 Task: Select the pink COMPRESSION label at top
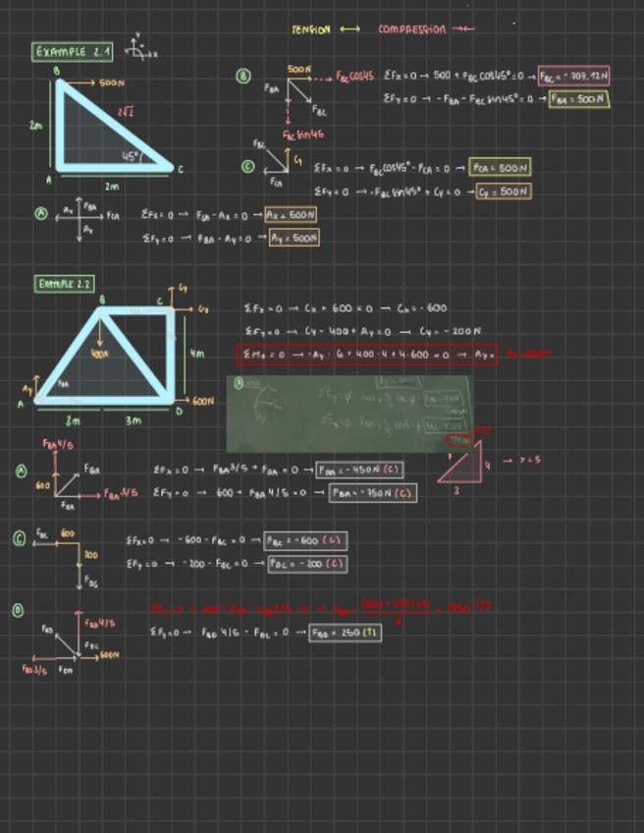(412, 29)
